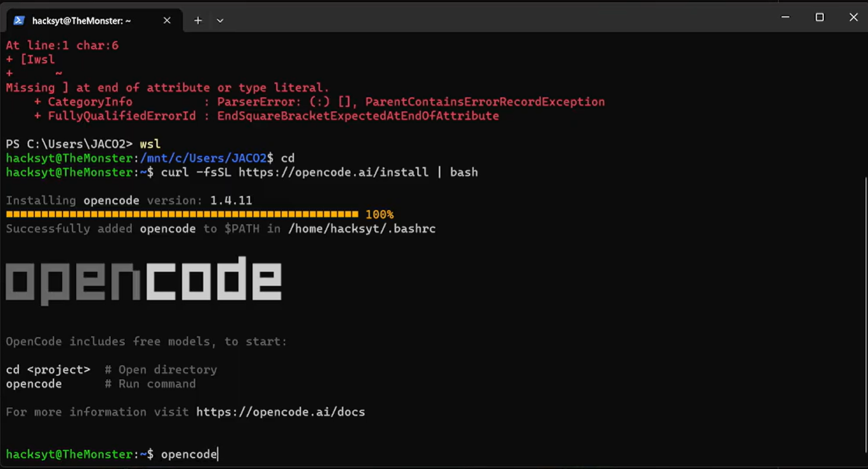The height and width of the screenshot is (469, 868).
Task: Maximize the terminal window
Action: point(819,17)
